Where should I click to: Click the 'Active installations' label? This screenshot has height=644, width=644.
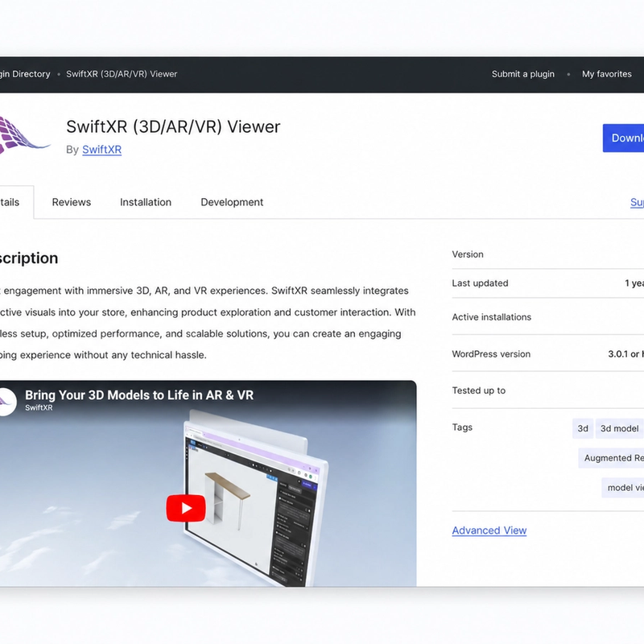tap(491, 317)
